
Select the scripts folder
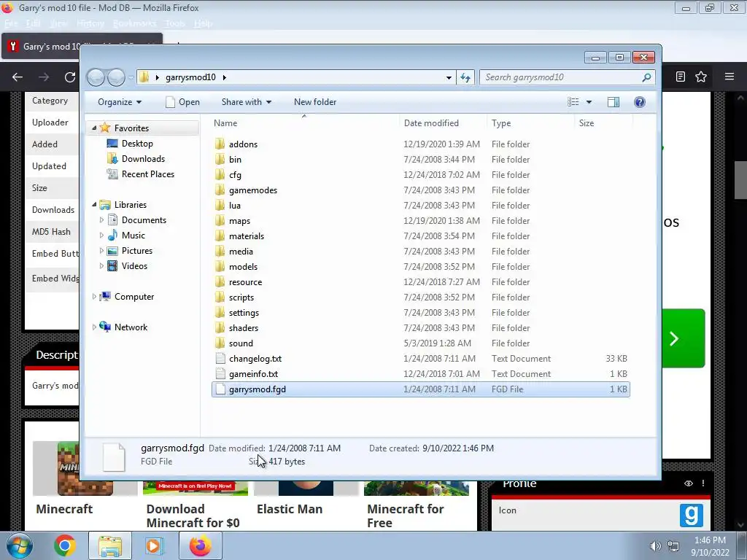[x=241, y=297]
